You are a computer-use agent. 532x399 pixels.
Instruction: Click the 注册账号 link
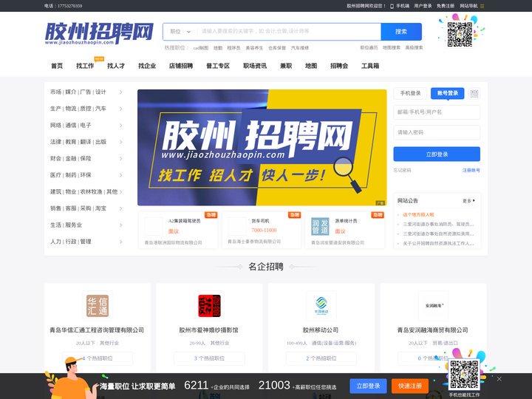pos(471,171)
